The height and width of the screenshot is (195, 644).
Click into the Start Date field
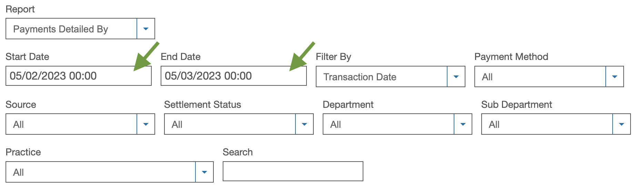coord(79,76)
